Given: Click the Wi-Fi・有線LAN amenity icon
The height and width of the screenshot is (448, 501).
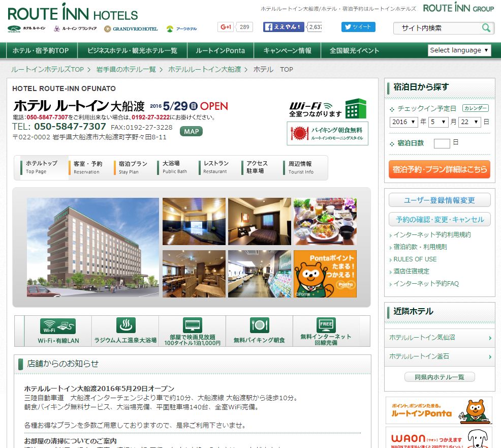Looking at the screenshot, I should [58, 331].
